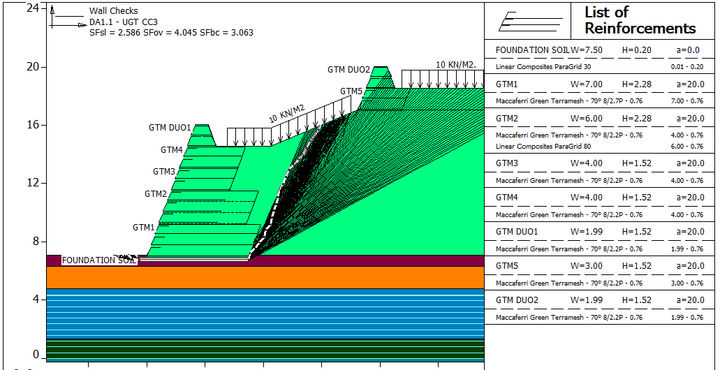Viewport: 720px width, 370px height.
Task: Select the 'List of Reinforcements' title
Action: (x=640, y=20)
